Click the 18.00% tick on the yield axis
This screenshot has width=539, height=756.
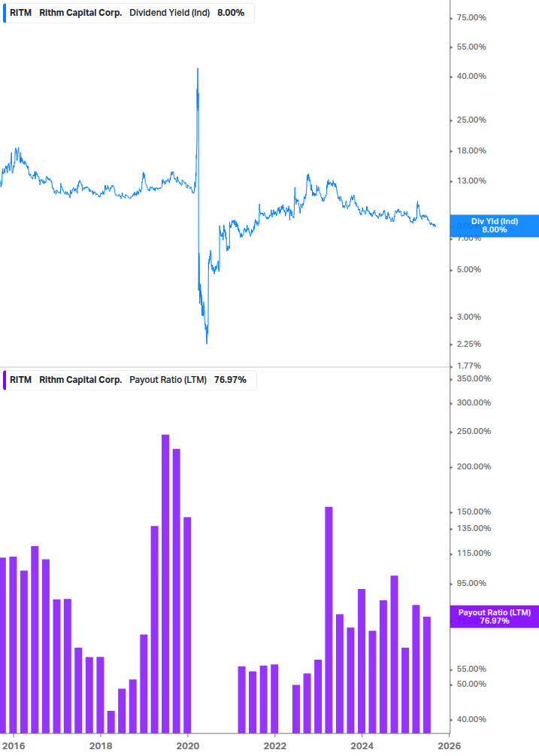[x=471, y=151]
